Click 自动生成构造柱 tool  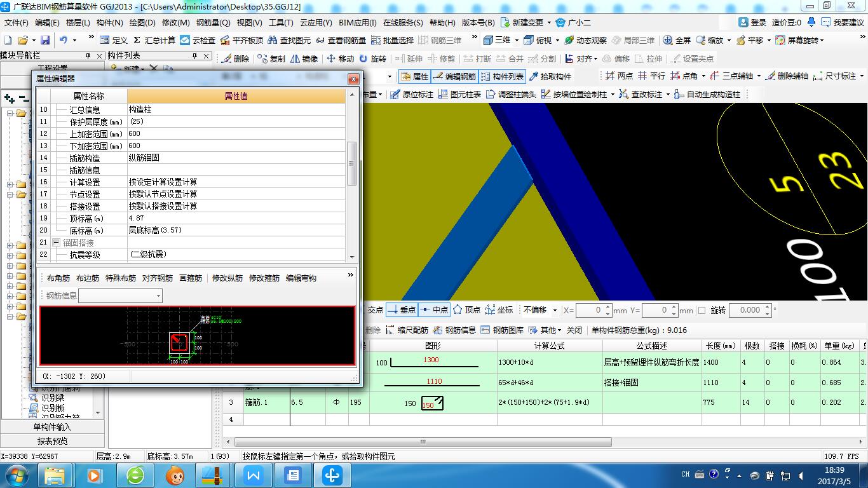click(x=707, y=94)
